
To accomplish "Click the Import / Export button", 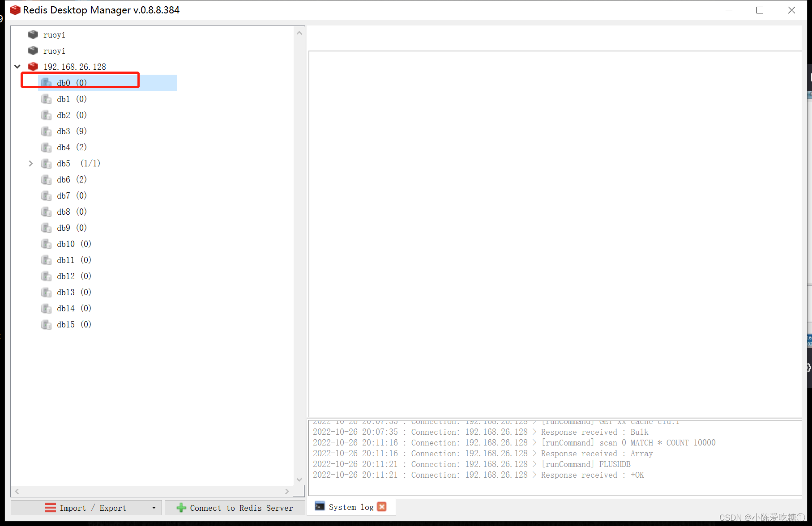I will 86,508.
